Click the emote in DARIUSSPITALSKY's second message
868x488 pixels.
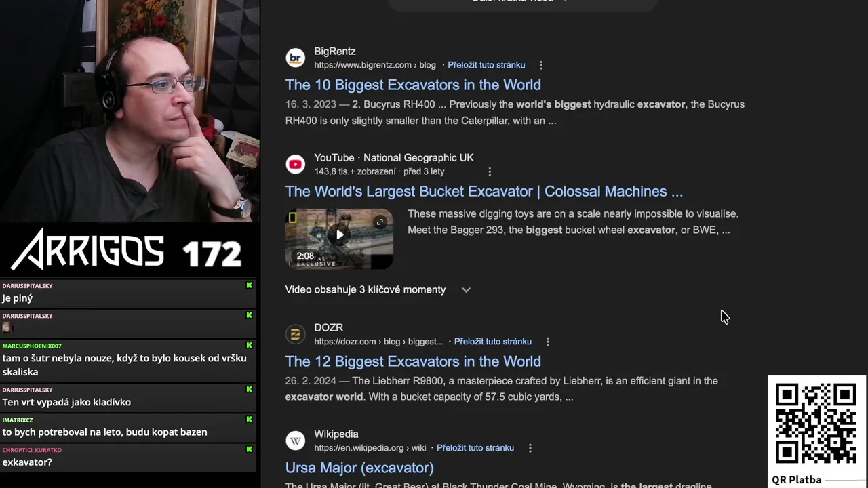[7, 328]
